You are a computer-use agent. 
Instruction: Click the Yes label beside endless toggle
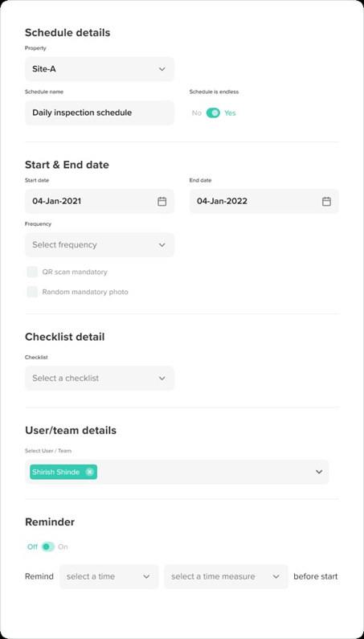coord(230,113)
